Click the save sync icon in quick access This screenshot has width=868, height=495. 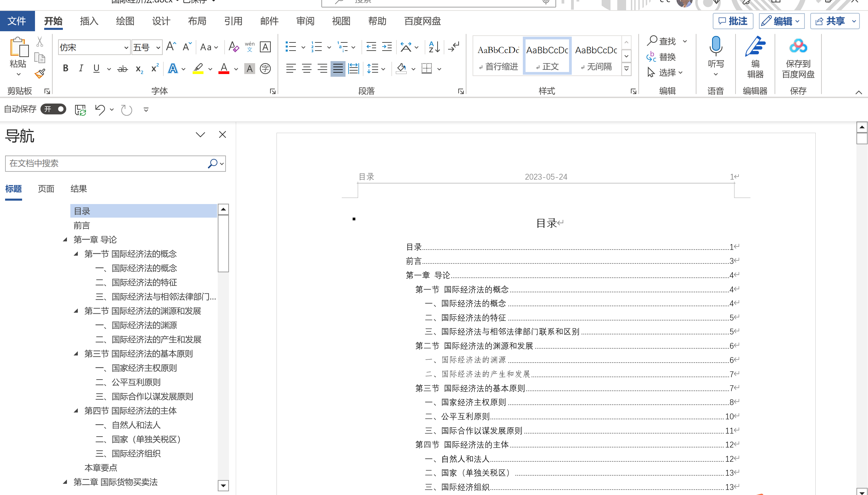[80, 110]
